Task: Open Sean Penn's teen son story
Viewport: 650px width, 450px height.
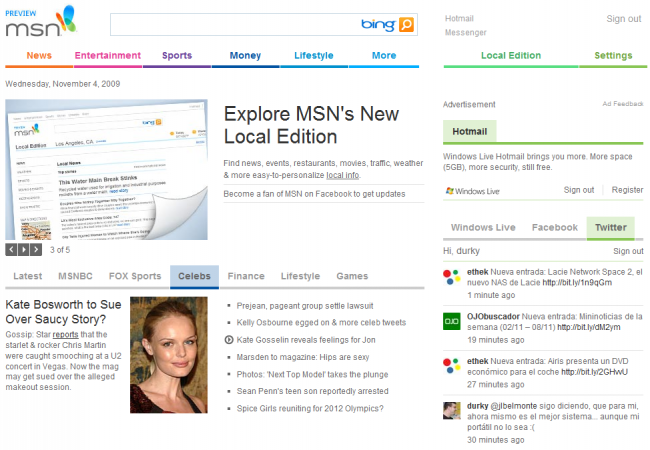Action: 313,391
